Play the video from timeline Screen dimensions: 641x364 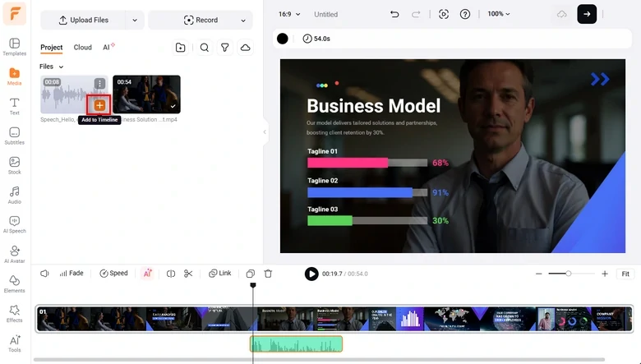(x=311, y=274)
